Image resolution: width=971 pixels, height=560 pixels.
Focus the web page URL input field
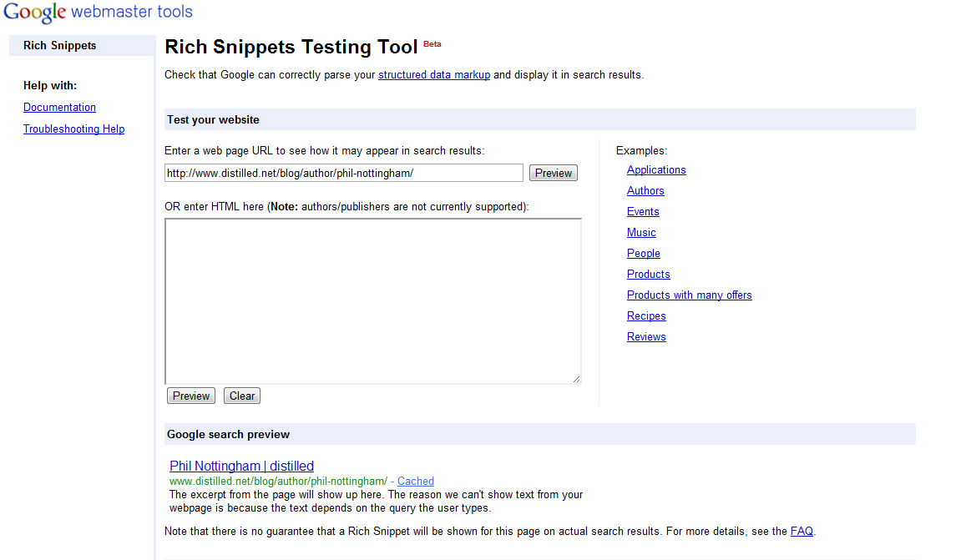344,174
